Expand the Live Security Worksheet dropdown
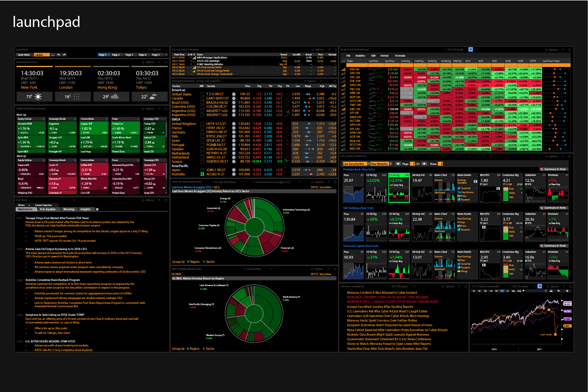 click(369, 164)
